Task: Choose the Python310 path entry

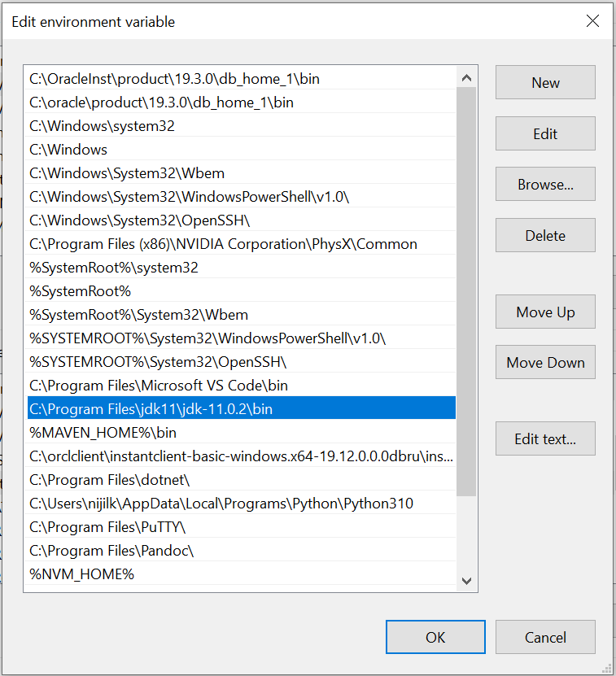Action: (x=221, y=504)
